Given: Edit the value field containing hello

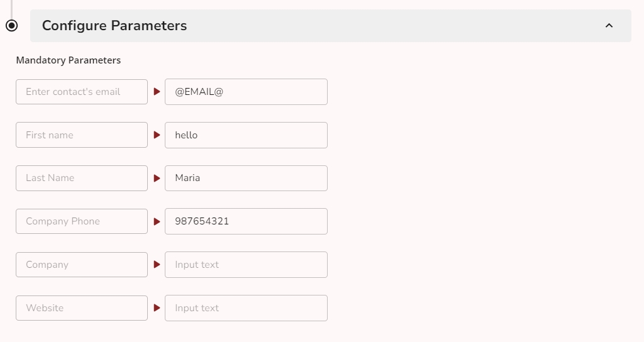Looking at the screenshot, I should [246, 135].
